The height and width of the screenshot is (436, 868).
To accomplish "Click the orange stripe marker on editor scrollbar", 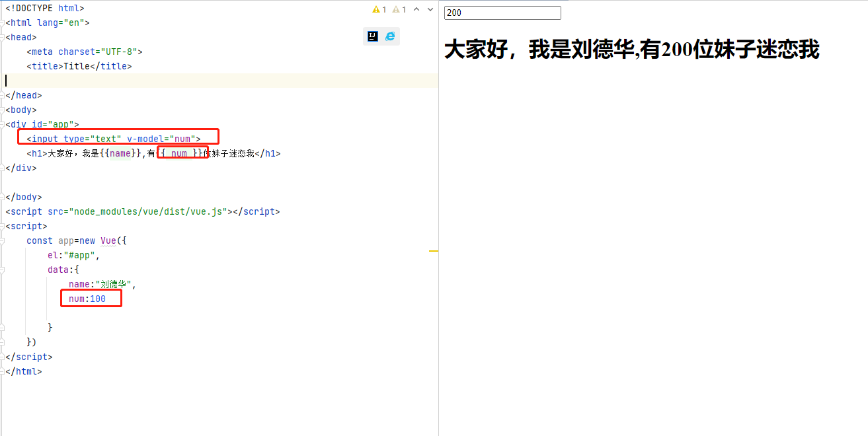I will 434,251.
